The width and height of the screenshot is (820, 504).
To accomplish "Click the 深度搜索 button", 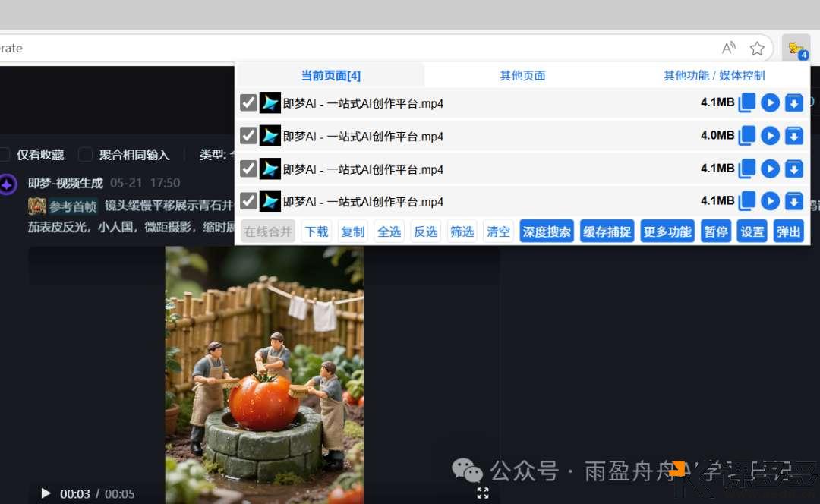I will click(x=547, y=232).
